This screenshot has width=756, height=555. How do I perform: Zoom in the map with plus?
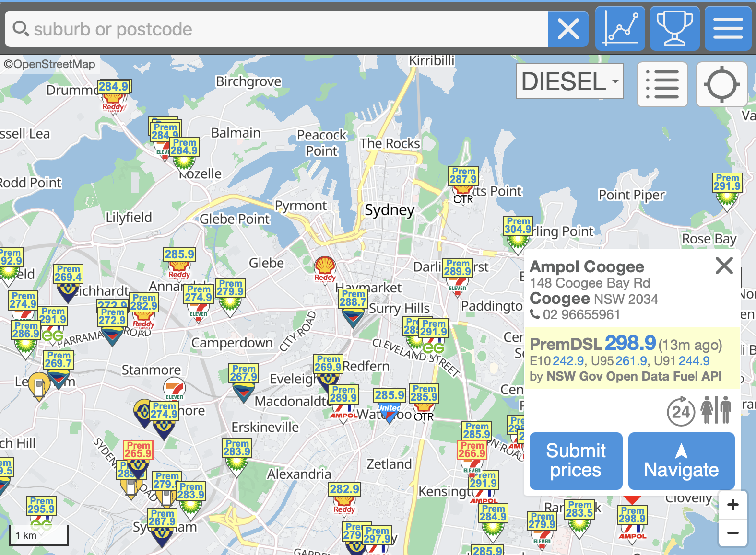point(732,505)
